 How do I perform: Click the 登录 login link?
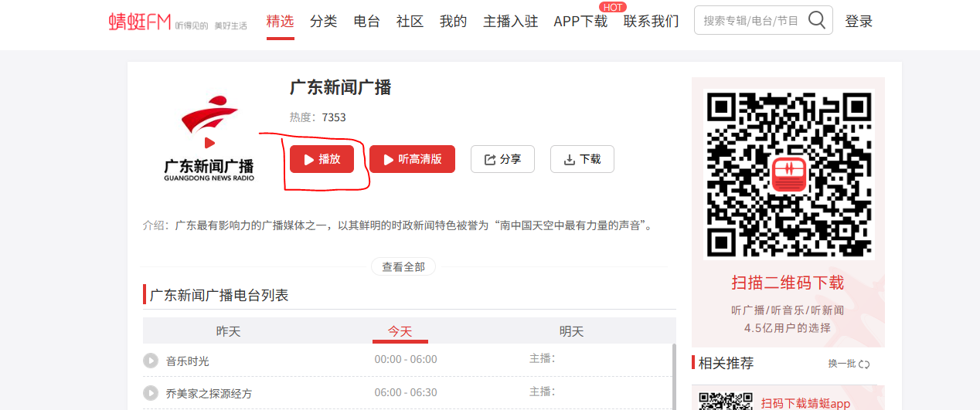coord(859,22)
